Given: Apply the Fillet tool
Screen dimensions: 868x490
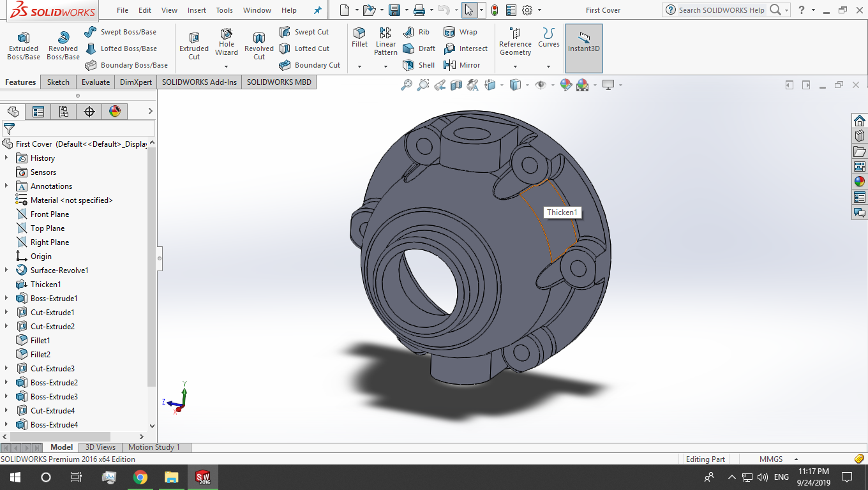Looking at the screenshot, I should point(359,38).
